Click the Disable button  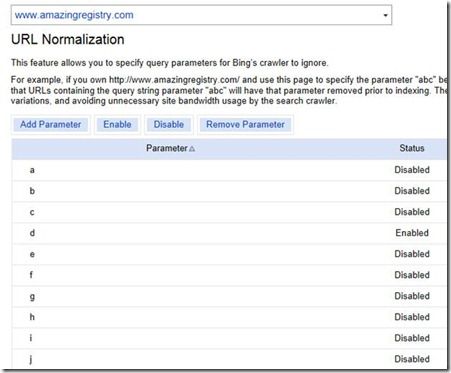tap(169, 124)
